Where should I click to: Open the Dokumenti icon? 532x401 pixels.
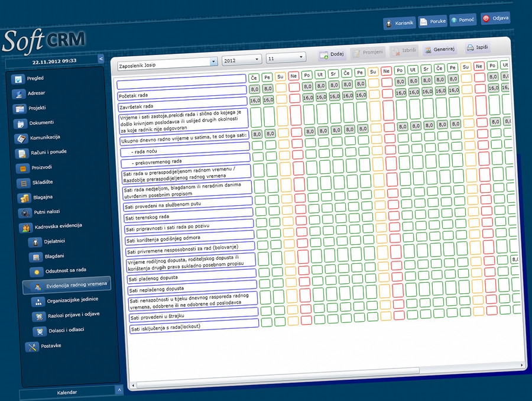(x=21, y=124)
